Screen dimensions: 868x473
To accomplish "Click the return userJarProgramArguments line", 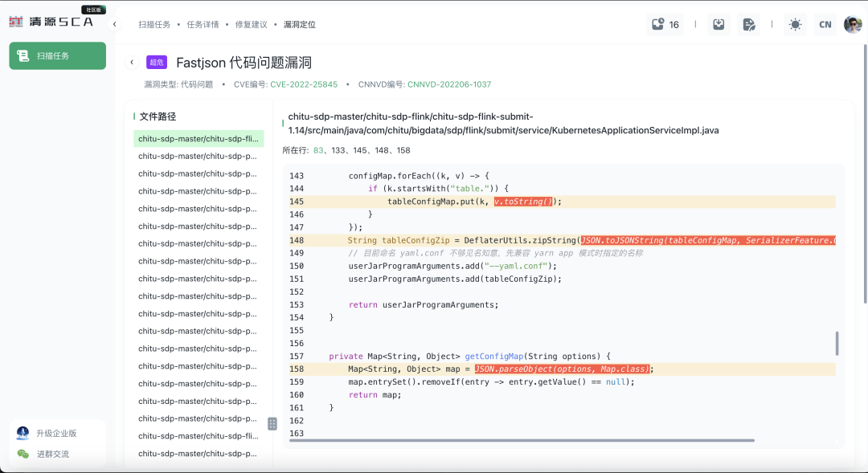I will pos(424,305).
